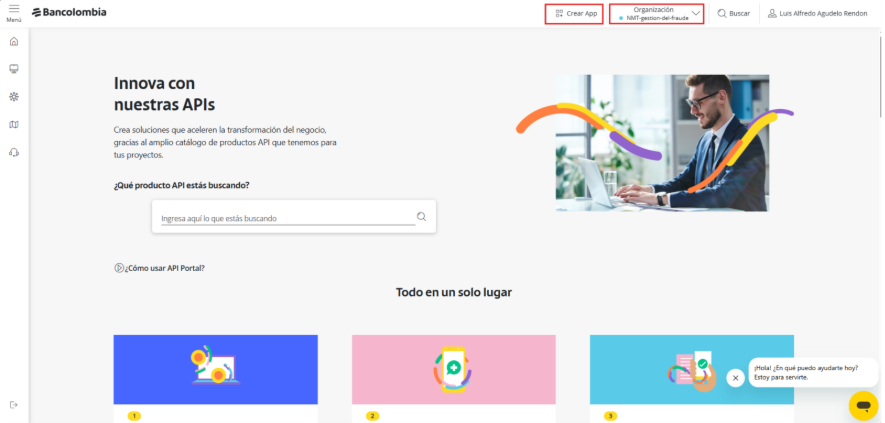Open the monitor icon in sidebar
Viewport: 885px width, 423px height.
point(14,69)
